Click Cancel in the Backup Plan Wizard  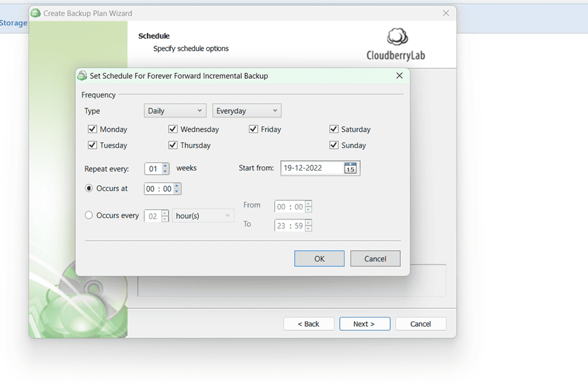(x=420, y=324)
